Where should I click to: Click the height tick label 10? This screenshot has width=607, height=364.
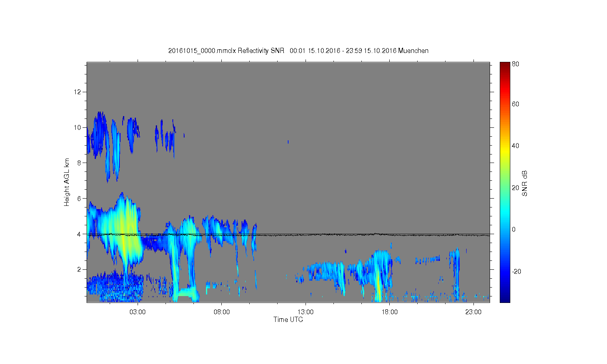[x=78, y=127]
